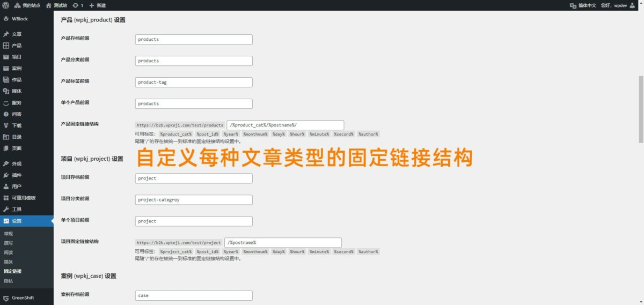Open the 用户 users menu
The width and height of the screenshot is (644, 305).
click(16, 187)
